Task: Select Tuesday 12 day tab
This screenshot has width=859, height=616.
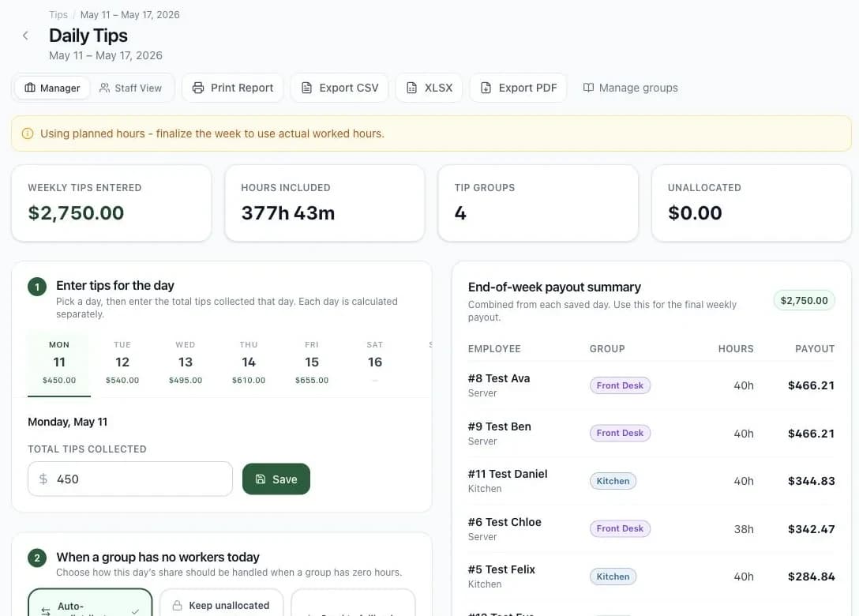Action: (122, 362)
